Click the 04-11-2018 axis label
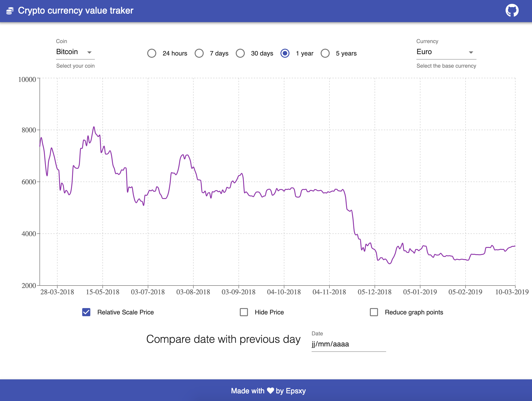The height and width of the screenshot is (401, 532). click(x=329, y=292)
